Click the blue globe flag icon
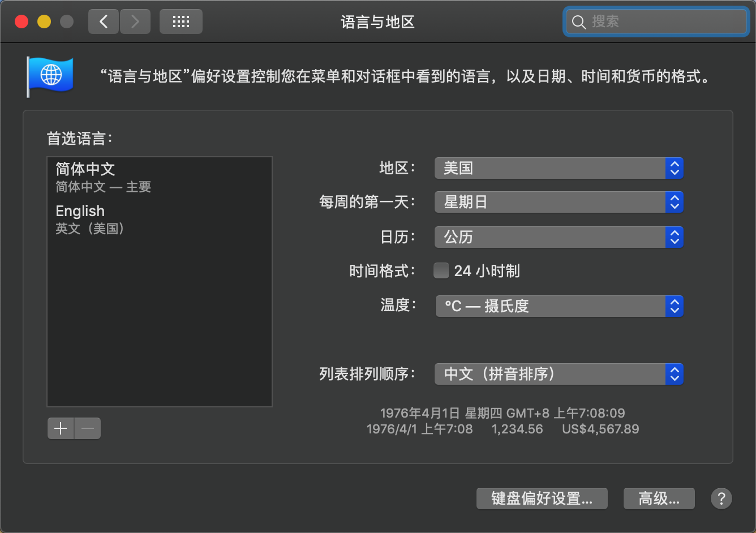The width and height of the screenshot is (756, 533). point(50,76)
